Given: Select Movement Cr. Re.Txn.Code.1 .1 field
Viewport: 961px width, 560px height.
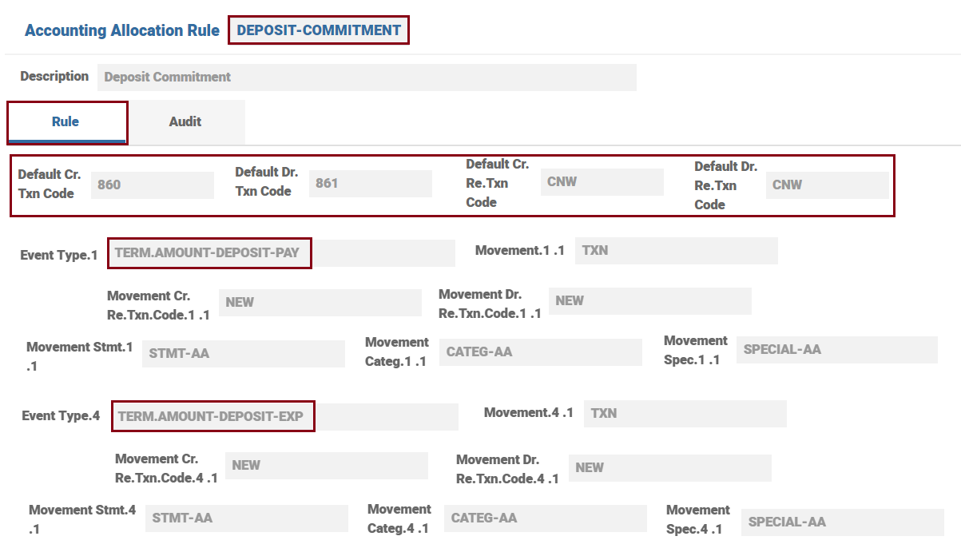Looking at the screenshot, I should pos(320,303).
